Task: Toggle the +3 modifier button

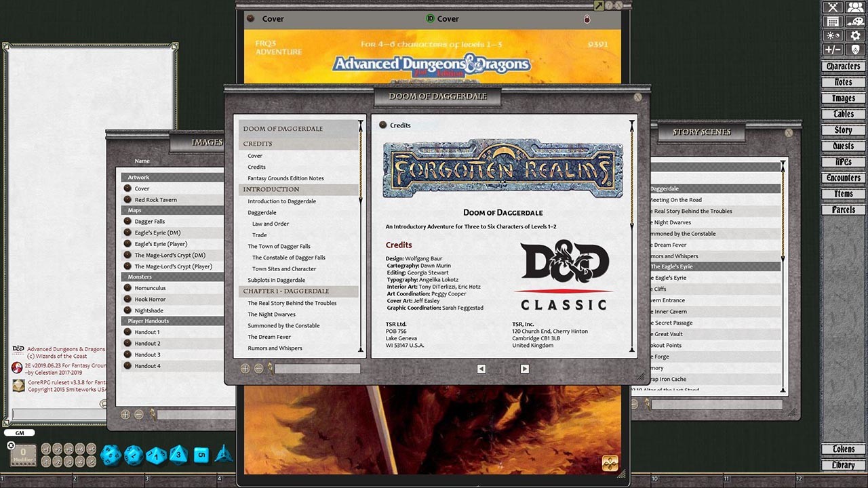Action: (69, 449)
